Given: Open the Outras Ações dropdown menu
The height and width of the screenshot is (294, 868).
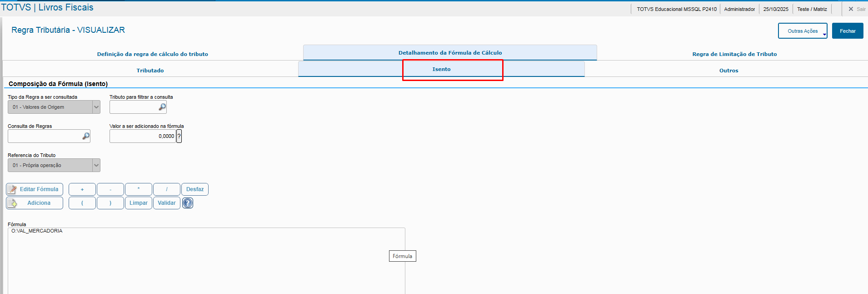Looking at the screenshot, I should (803, 31).
